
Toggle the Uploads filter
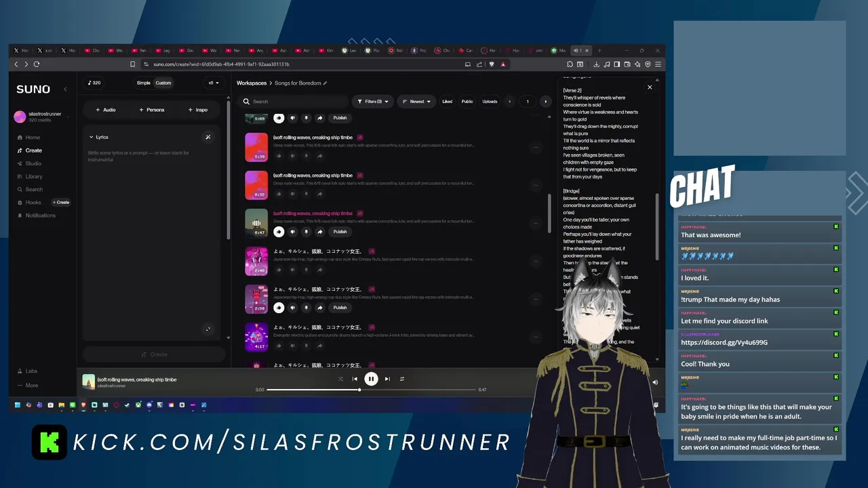490,102
